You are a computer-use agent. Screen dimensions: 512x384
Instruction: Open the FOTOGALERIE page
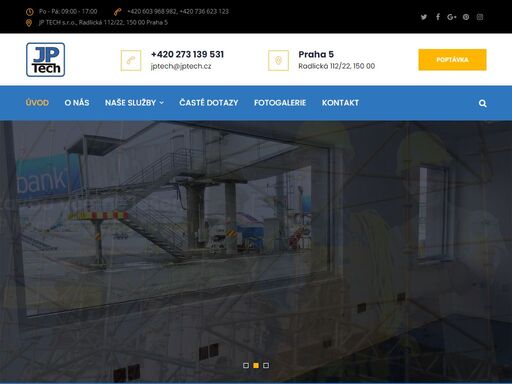tap(280, 103)
